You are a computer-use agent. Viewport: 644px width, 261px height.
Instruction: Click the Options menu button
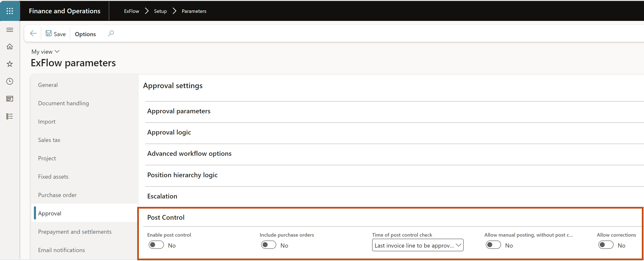(85, 34)
